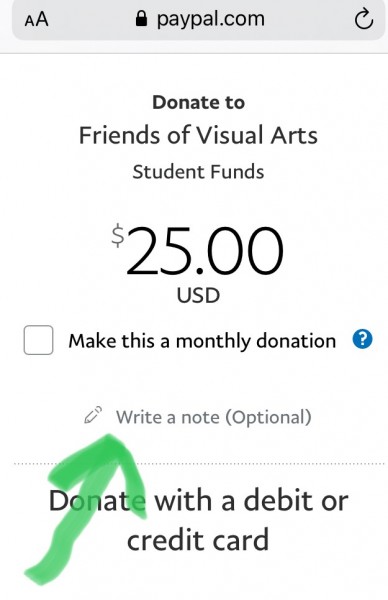Click the Friends of Visual Arts name
This screenshot has height=600, width=388.
[198, 135]
